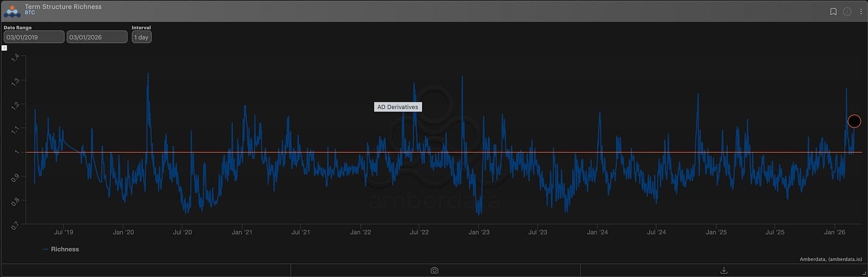Click the Term Structure Richness title
The height and width of the screenshot is (277, 868).
coord(63,7)
